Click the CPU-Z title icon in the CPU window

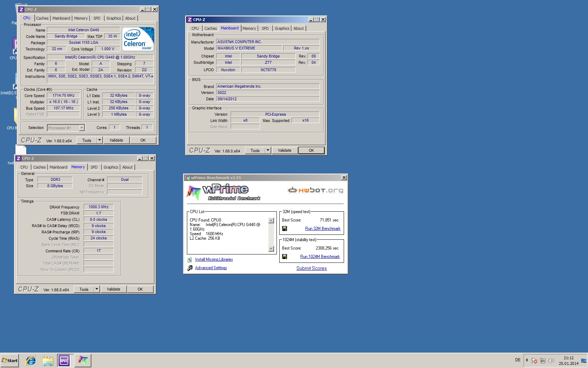[x=21, y=9]
